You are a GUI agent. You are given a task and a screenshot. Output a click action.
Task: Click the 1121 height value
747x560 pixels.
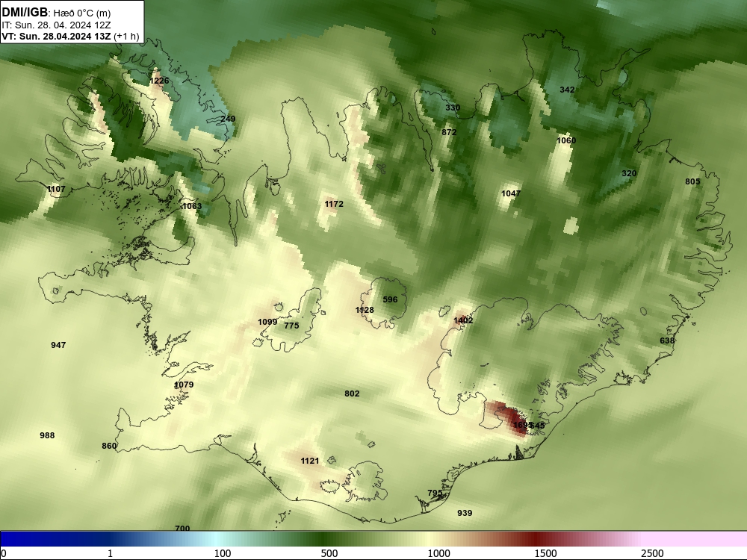310,461
